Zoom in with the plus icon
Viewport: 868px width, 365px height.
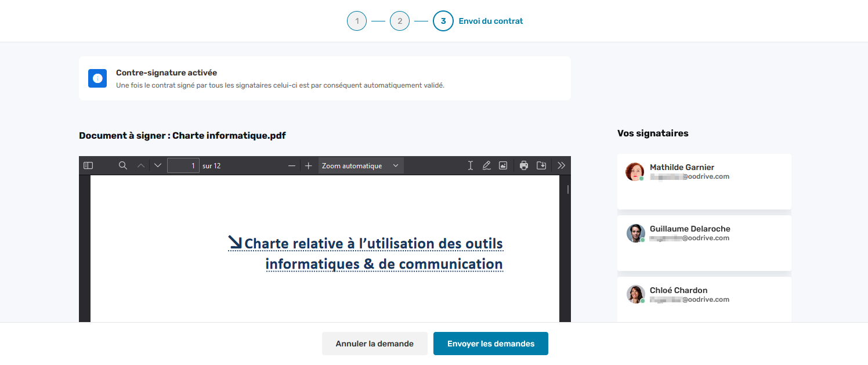tap(309, 166)
